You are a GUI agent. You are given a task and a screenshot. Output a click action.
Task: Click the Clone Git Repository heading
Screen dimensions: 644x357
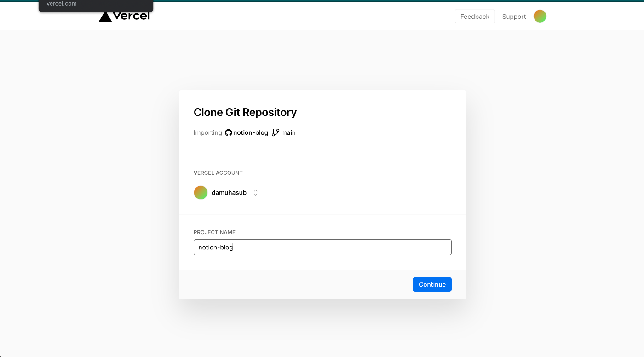click(x=245, y=112)
